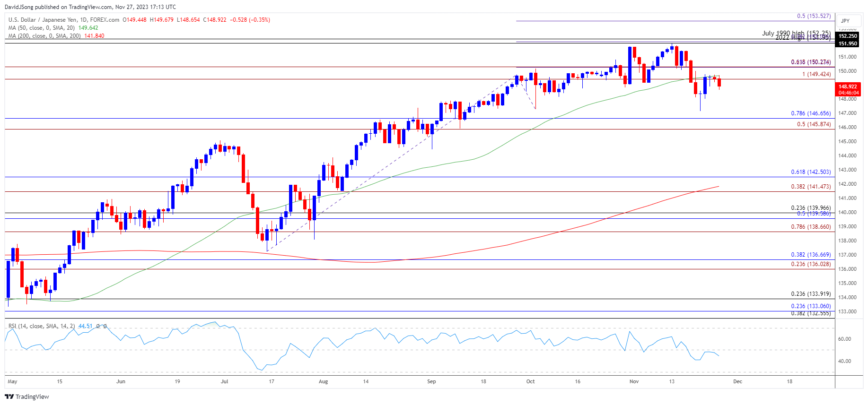868x405 pixels.
Task: Click the Jun label on time axis
Action: point(121,381)
